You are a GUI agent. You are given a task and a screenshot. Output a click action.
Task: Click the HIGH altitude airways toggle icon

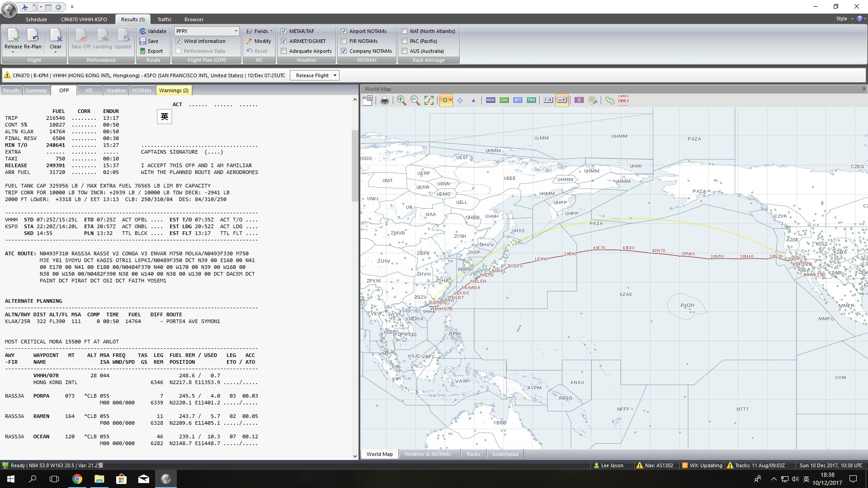490,100
